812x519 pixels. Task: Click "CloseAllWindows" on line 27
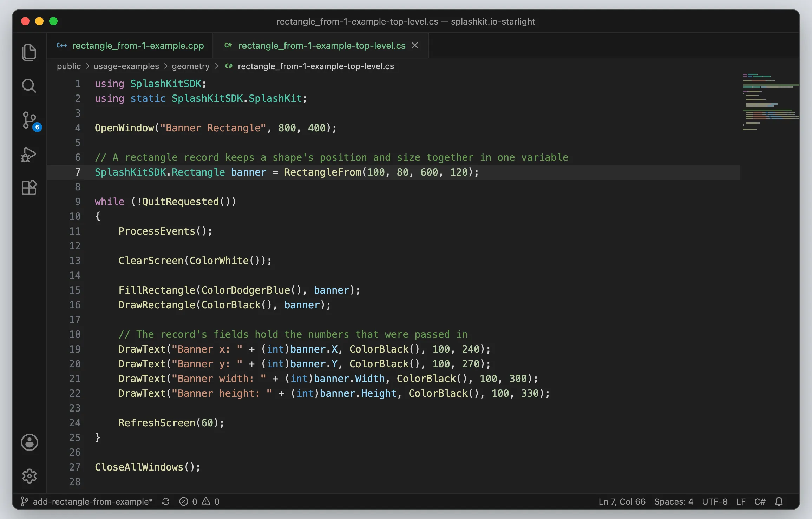click(x=139, y=467)
